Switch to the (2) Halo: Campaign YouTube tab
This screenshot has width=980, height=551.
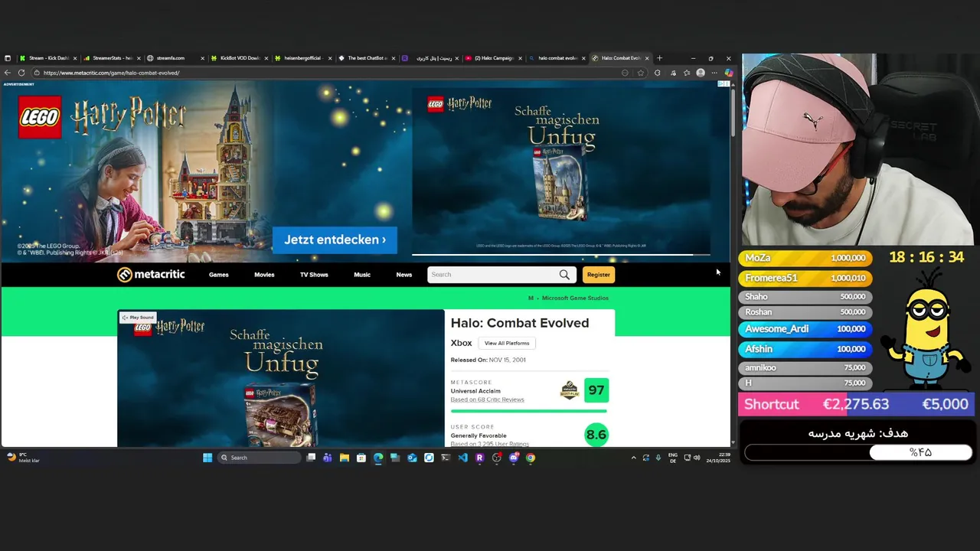(494, 58)
